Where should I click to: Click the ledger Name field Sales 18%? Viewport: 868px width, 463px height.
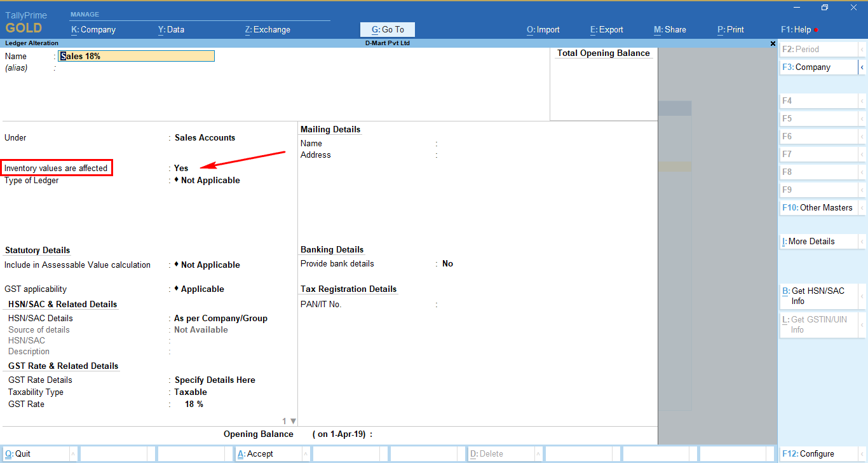(x=137, y=56)
